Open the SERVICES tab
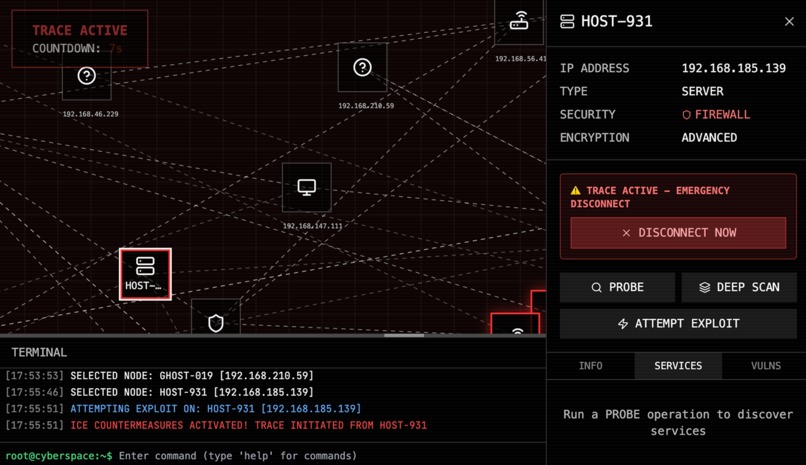Image resolution: width=806 pixels, height=465 pixels. tap(678, 366)
